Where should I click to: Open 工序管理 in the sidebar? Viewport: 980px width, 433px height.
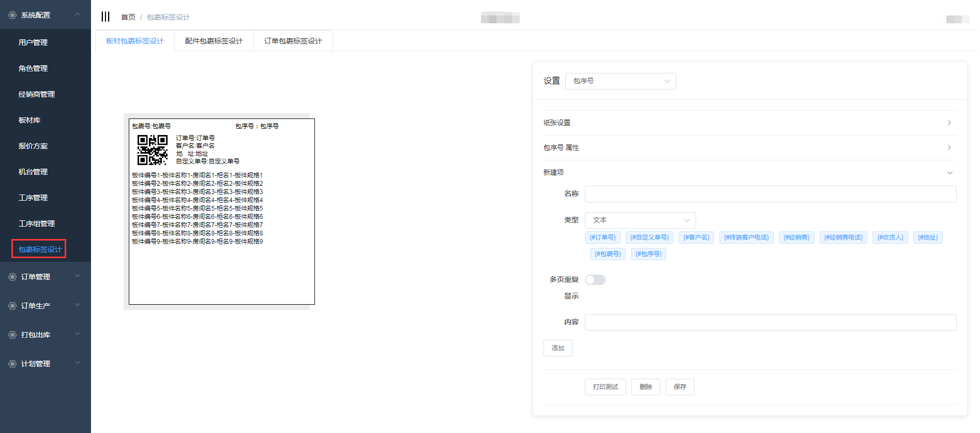tap(33, 198)
